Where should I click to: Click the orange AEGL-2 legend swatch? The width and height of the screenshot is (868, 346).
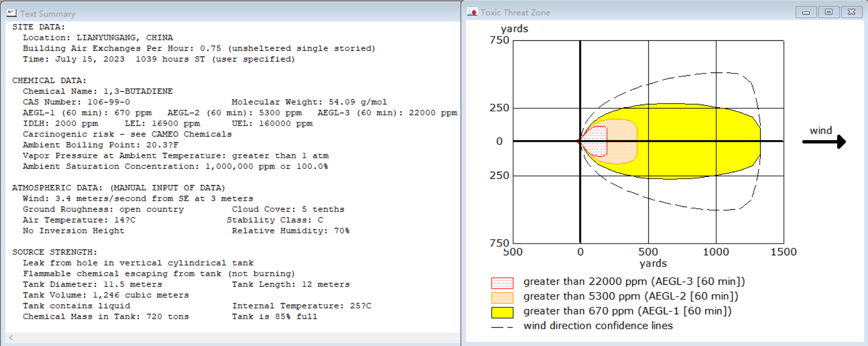pos(502,297)
